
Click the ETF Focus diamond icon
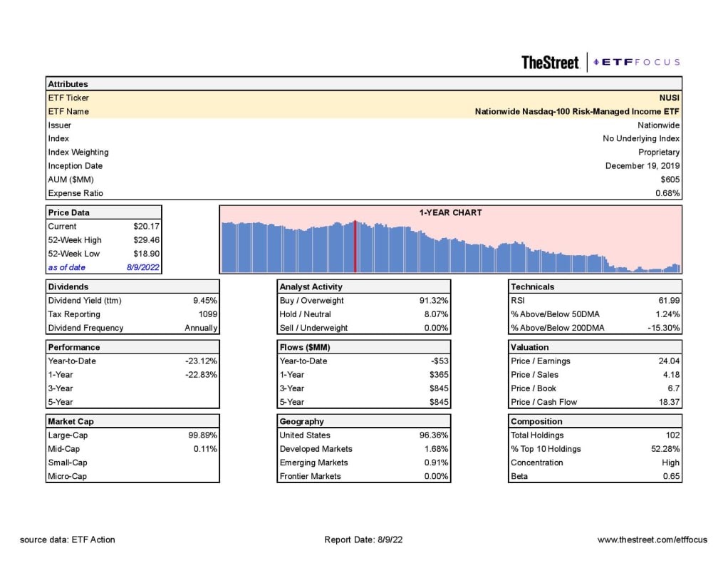tap(596, 62)
